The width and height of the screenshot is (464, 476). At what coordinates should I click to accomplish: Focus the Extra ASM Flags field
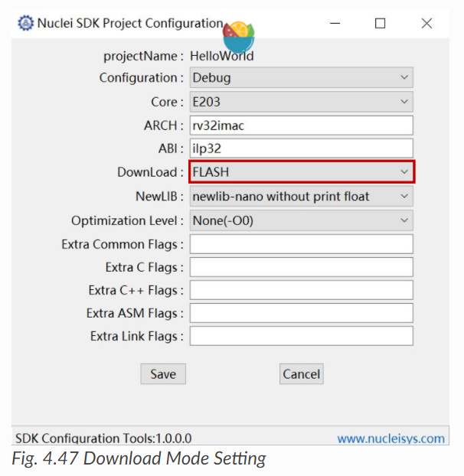301,313
